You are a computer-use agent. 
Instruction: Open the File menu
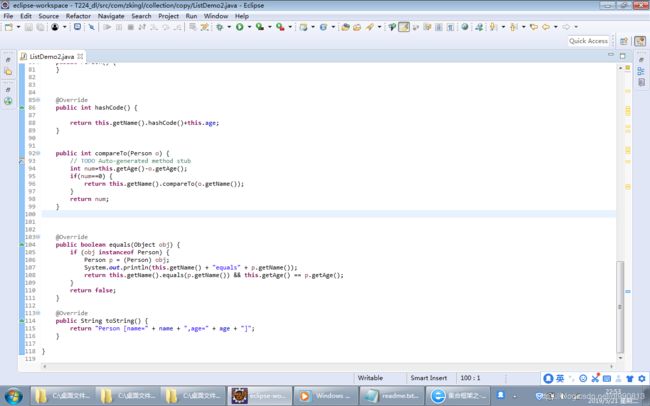pos(8,16)
